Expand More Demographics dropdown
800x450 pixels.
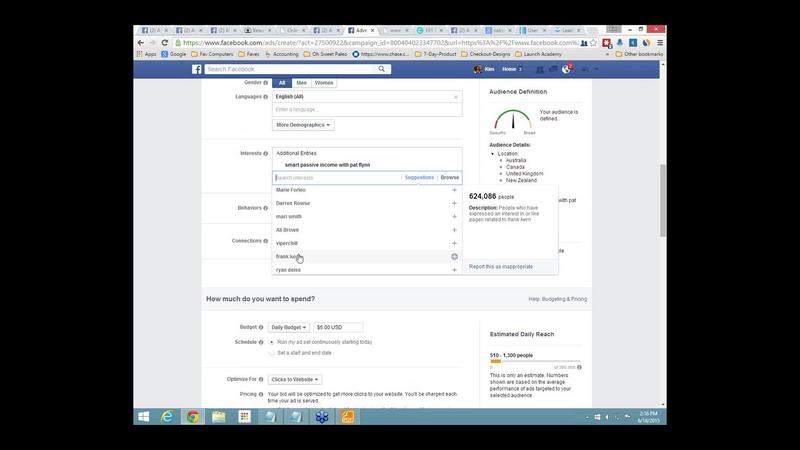303,125
